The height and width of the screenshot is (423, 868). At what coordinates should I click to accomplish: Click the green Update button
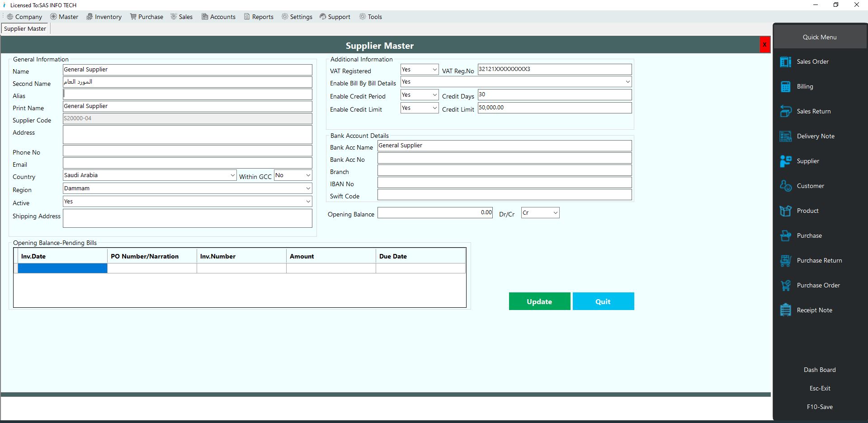tap(539, 301)
